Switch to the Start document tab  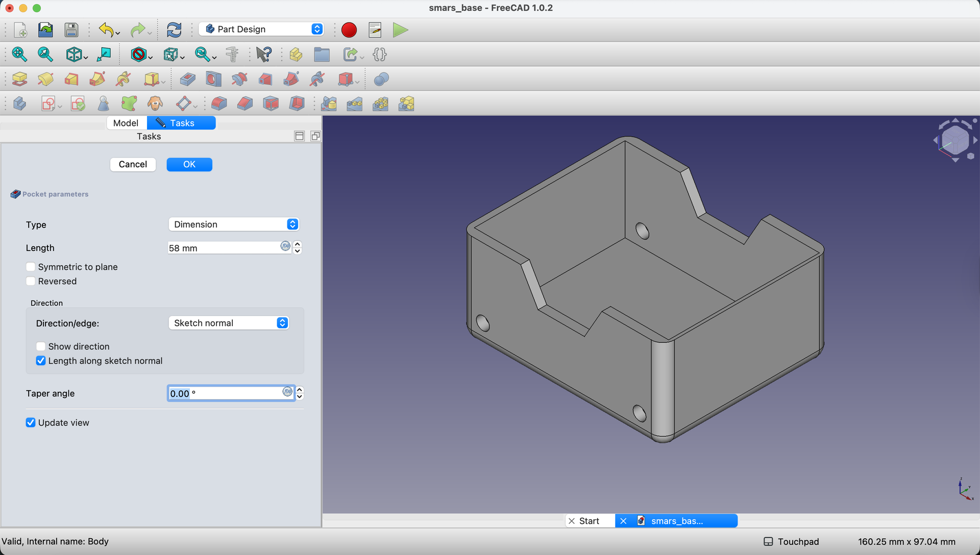[590, 521]
